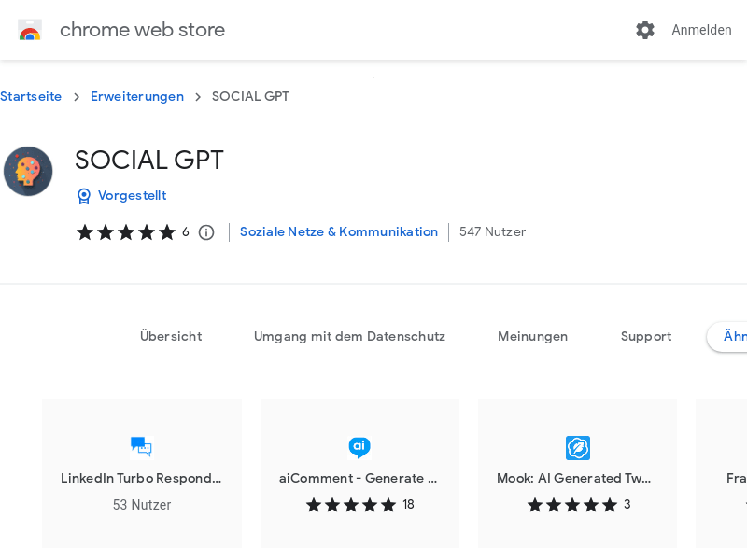Viewport: 747px width, 560px height.
Task: Switch to the Übersicht tab
Action: 171,336
